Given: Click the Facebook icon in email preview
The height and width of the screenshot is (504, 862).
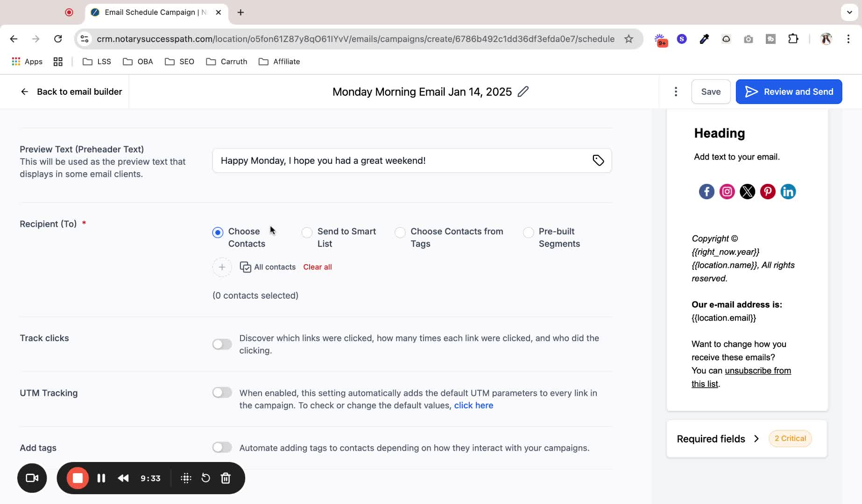Looking at the screenshot, I should (x=707, y=191).
